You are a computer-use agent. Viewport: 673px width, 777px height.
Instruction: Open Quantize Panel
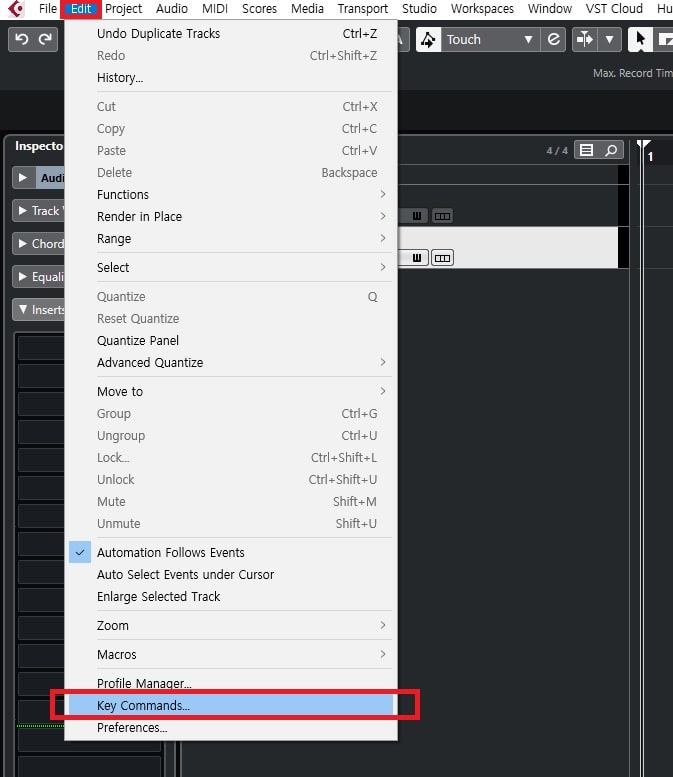pos(231,340)
